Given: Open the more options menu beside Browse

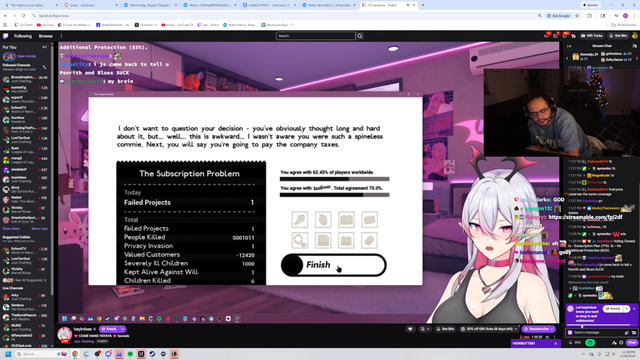Looking at the screenshot, I should pos(61,36).
